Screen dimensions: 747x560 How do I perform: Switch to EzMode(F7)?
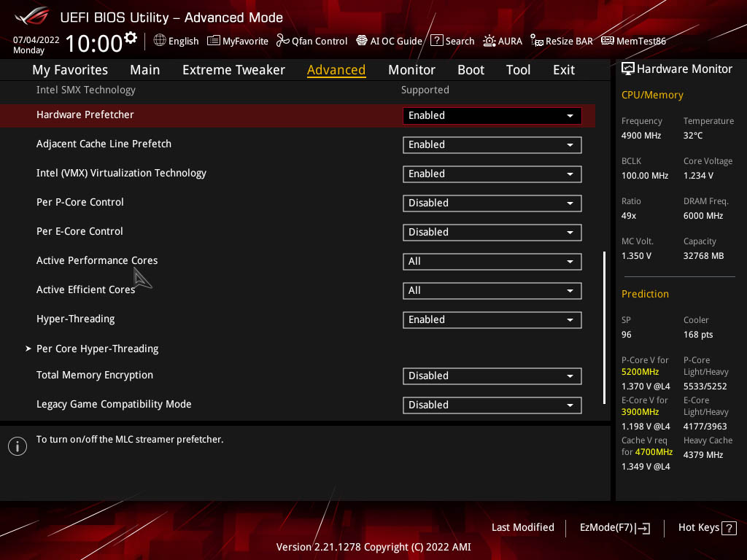pos(615,528)
